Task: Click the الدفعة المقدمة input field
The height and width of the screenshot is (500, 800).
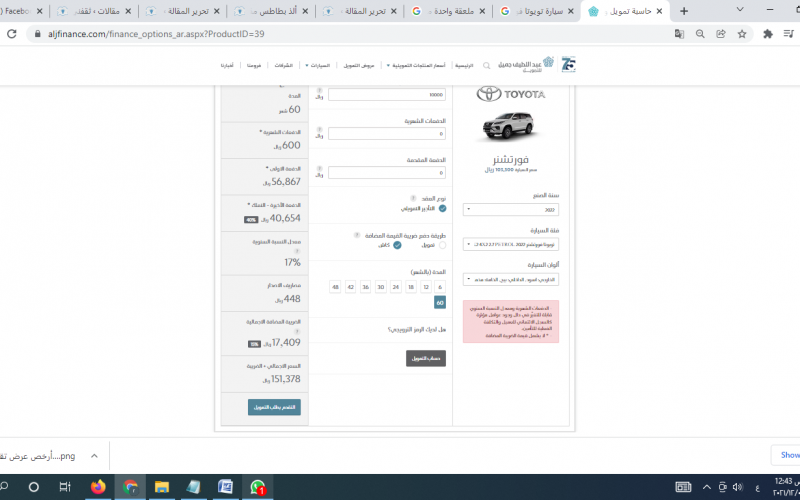Action: point(387,173)
